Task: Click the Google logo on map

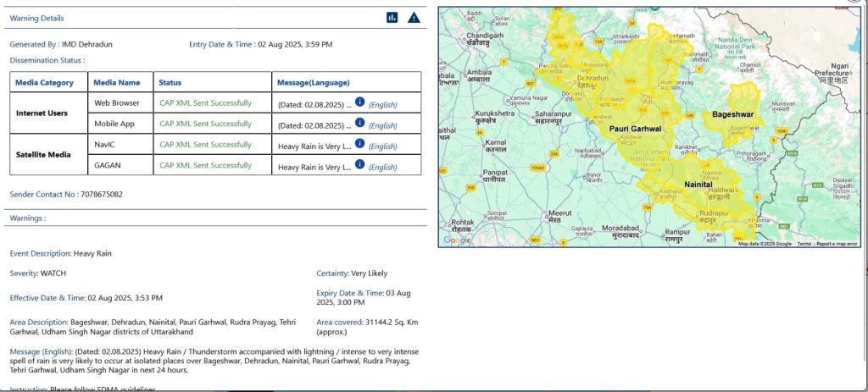Action: coord(457,240)
